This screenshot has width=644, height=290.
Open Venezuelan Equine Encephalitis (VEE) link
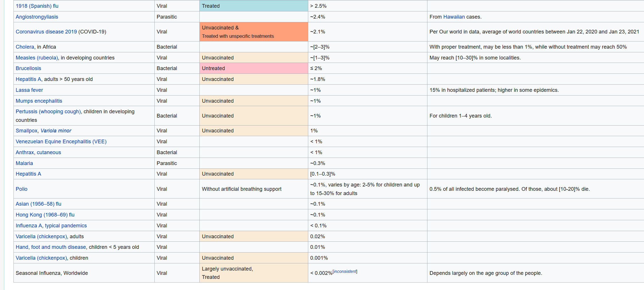click(61, 142)
